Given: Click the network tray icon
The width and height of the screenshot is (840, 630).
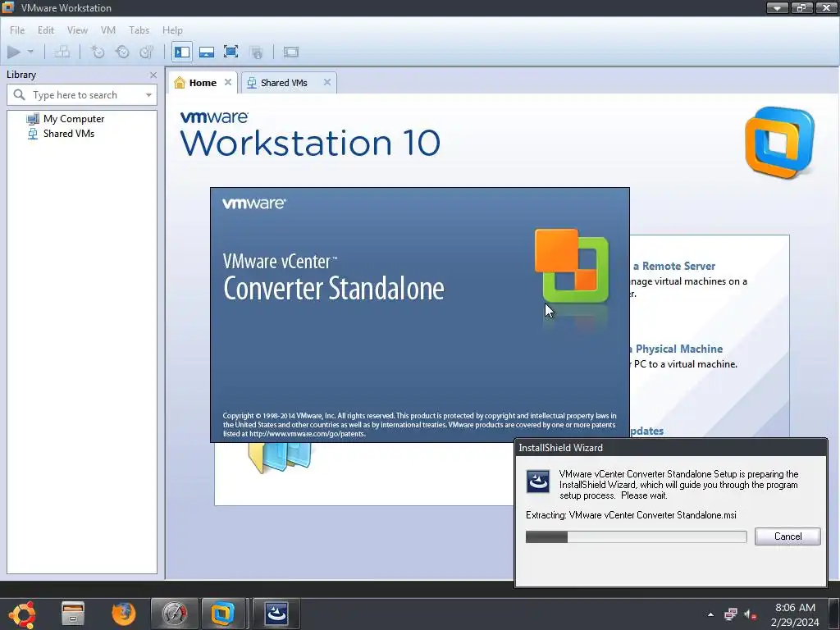Looking at the screenshot, I should [x=730, y=614].
